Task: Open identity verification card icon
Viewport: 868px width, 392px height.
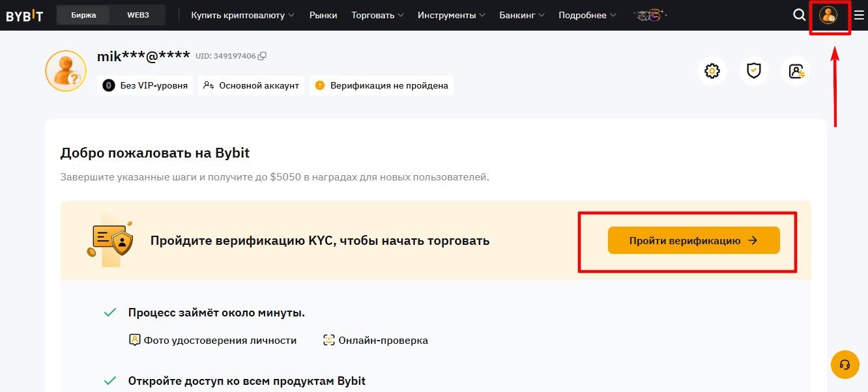Action: [x=796, y=71]
